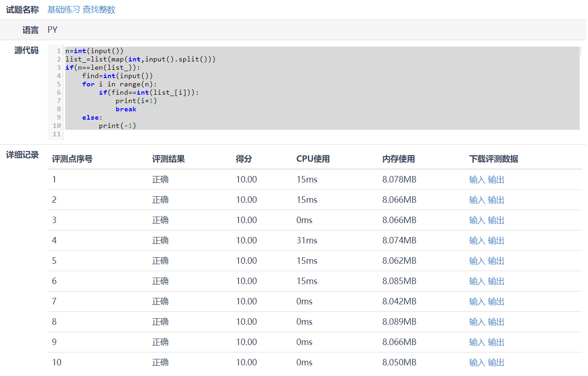Screen dimensions: 588x376
Task: Click the print(-1) code line
Action: [x=117, y=126]
